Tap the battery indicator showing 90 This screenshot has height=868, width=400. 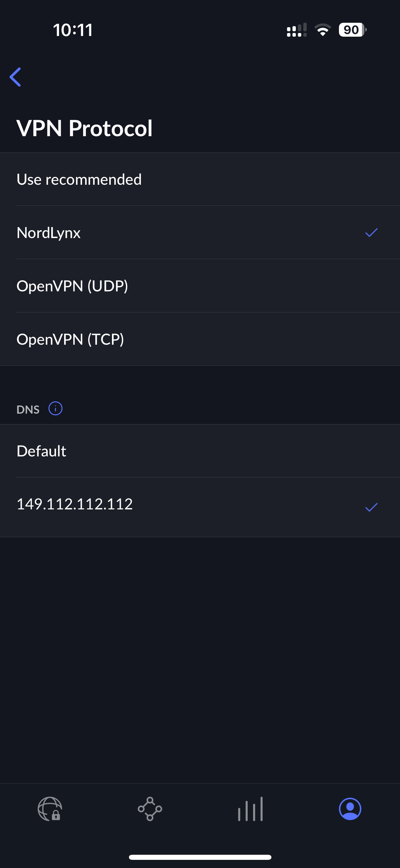(x=353, y=30)
